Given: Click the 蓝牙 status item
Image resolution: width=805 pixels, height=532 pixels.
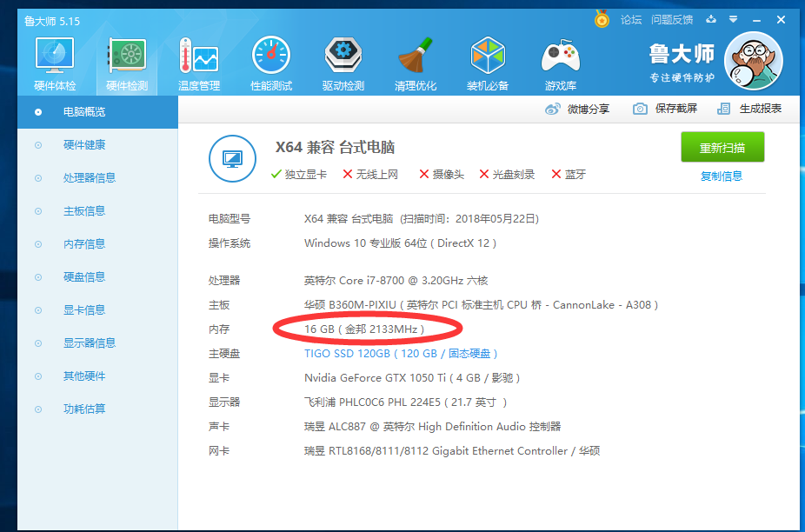Looking at the screenshot, I should tap(569, 175).
